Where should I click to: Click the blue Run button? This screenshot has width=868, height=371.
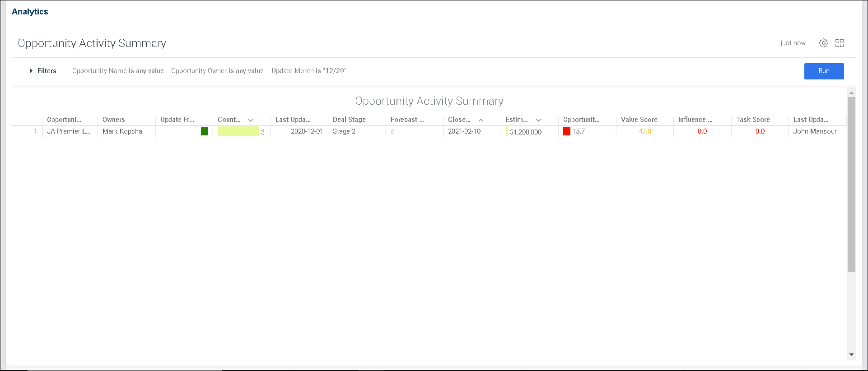tap(824, 71)
